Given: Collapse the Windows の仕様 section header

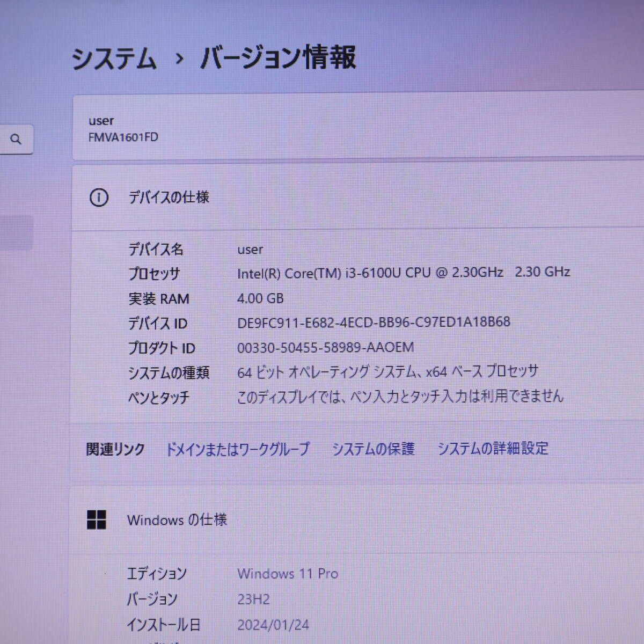Looking at the screenshot, I should (356, 520).
